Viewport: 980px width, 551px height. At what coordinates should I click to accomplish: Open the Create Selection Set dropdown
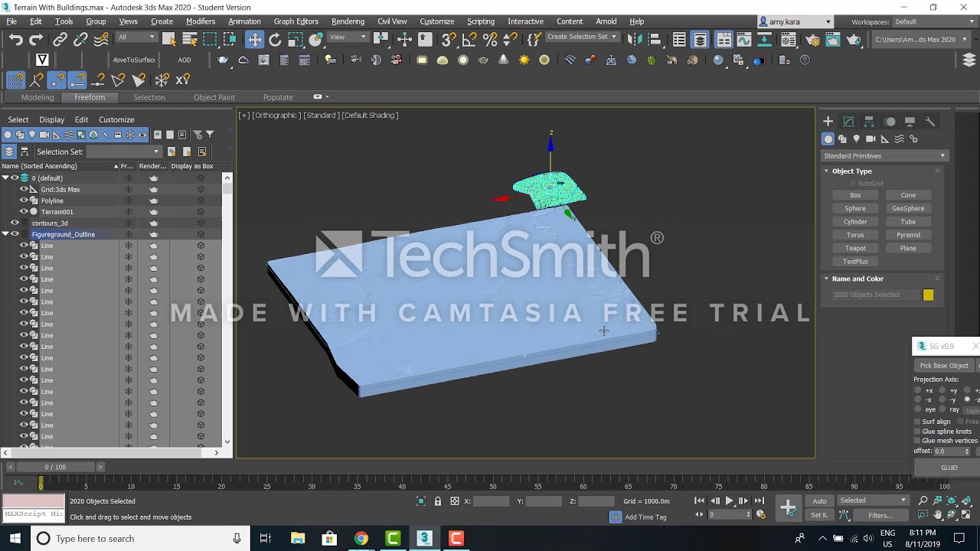pyautogui.click(x=582, y=37)
